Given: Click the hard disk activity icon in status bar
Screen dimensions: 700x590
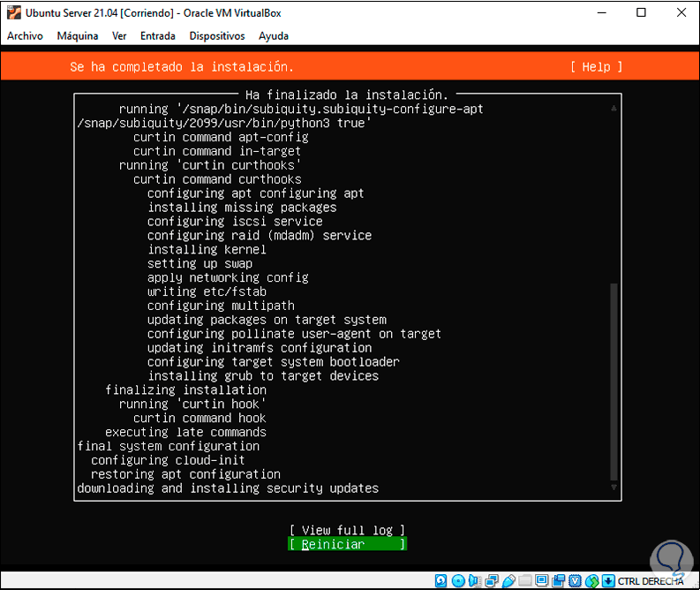Looking at the screenshot, I should (440, 580).
